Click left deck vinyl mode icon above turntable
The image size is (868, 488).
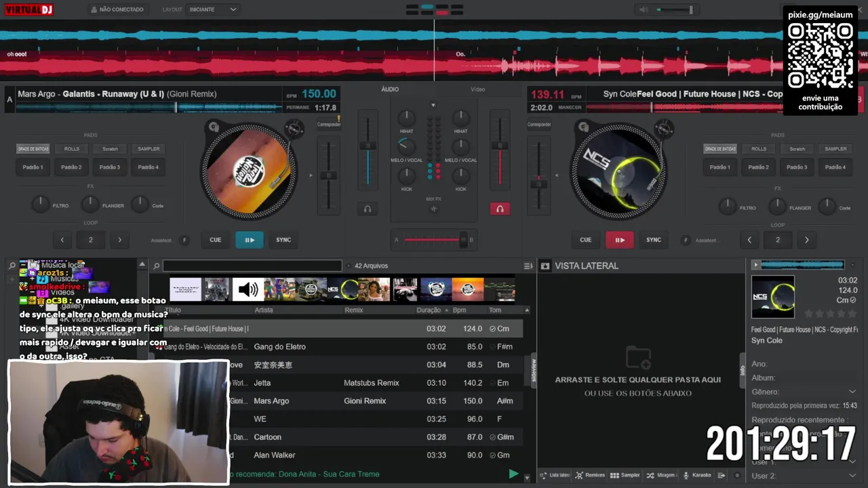point(214,127)
